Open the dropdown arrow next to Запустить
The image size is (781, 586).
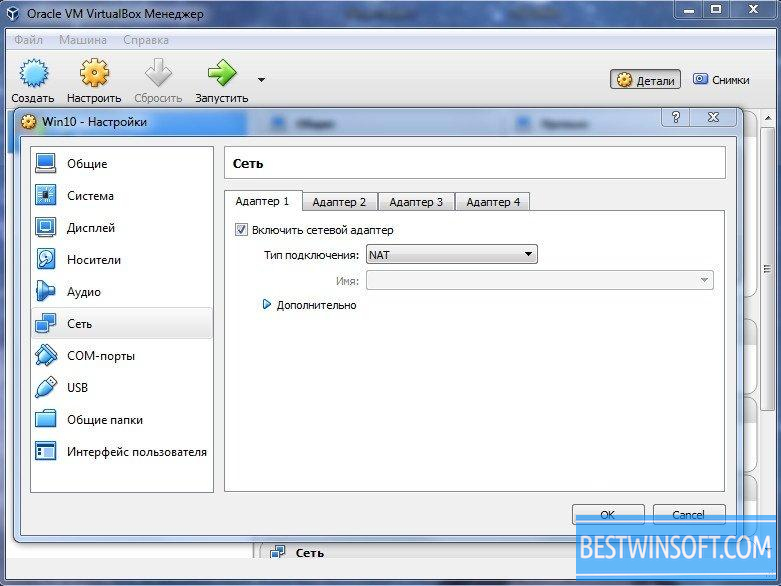(x=261, y=80)
